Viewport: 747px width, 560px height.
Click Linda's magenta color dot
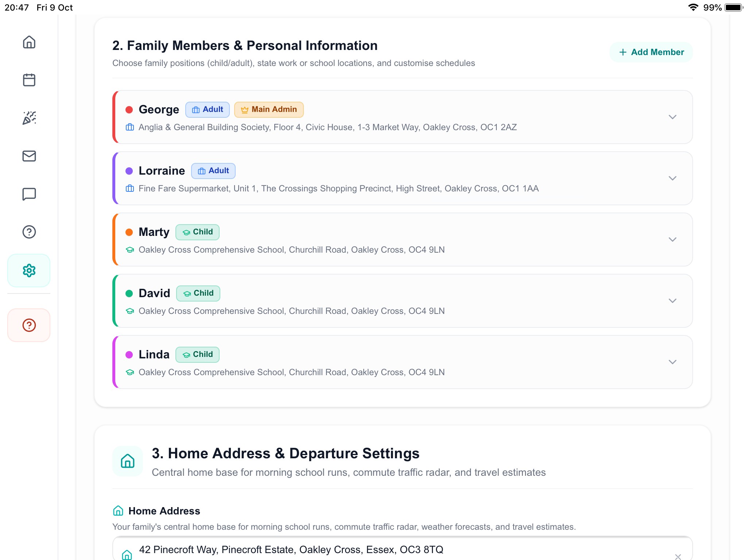pyautogui.click(x=129, y=355)
